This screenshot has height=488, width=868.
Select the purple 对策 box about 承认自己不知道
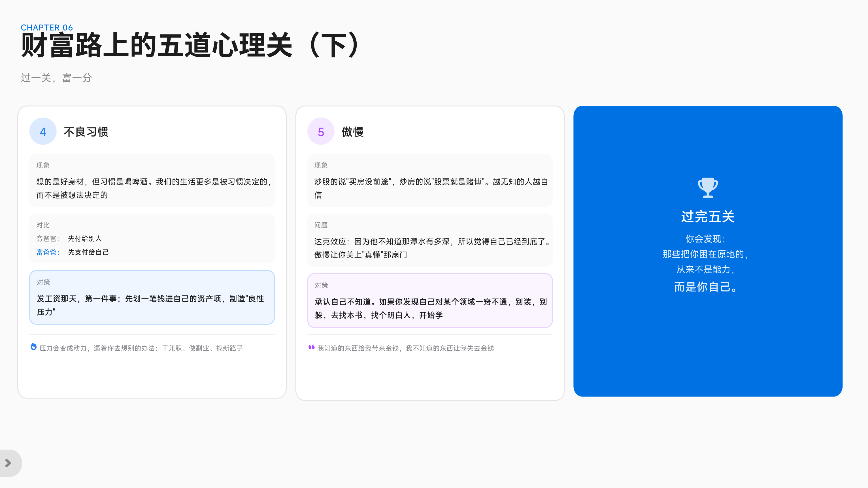tap(430, 301)
